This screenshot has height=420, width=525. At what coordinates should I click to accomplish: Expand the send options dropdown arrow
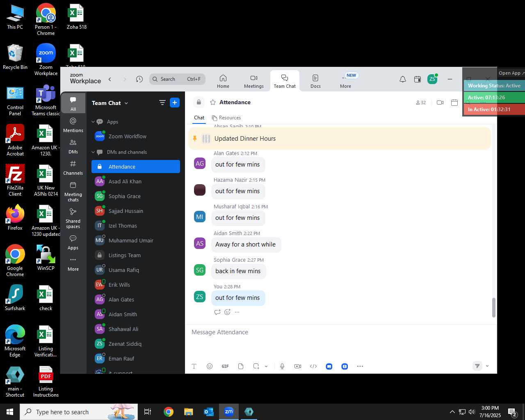487,366
